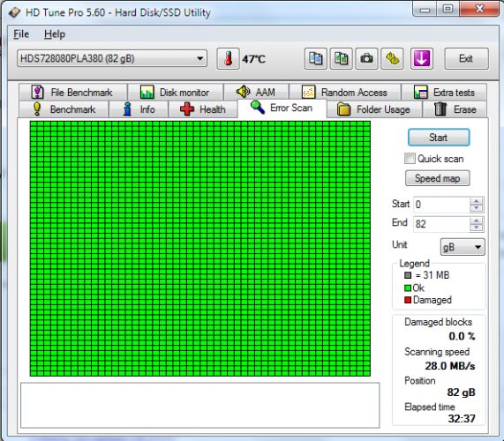Open the Health tab with red cross
The width and height of the screenshot is (504, 441).
click(203, 109)
